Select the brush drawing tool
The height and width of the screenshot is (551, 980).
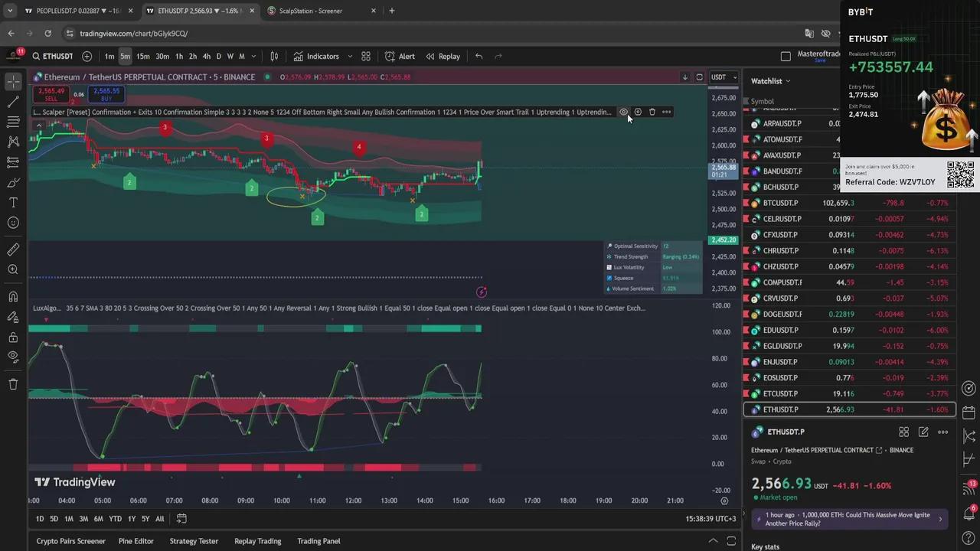point(13,183)
